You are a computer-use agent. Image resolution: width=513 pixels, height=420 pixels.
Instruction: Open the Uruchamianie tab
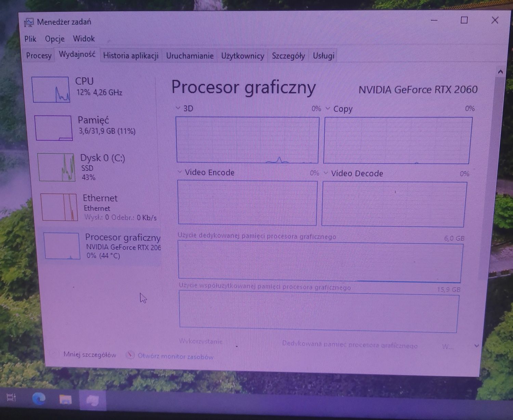pyautogui.click(x=190, y=56)
